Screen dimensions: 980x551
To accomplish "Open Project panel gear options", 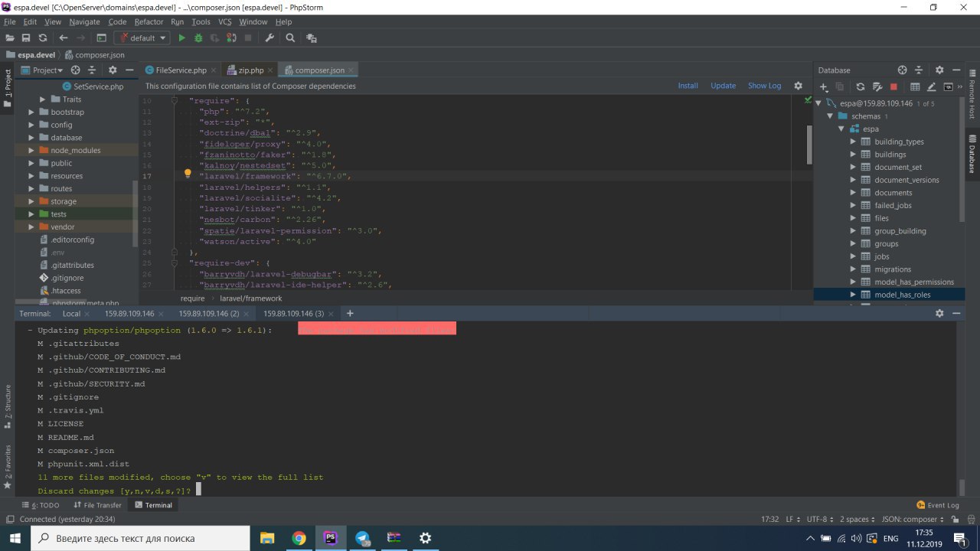I will click(x=113, y=70).
